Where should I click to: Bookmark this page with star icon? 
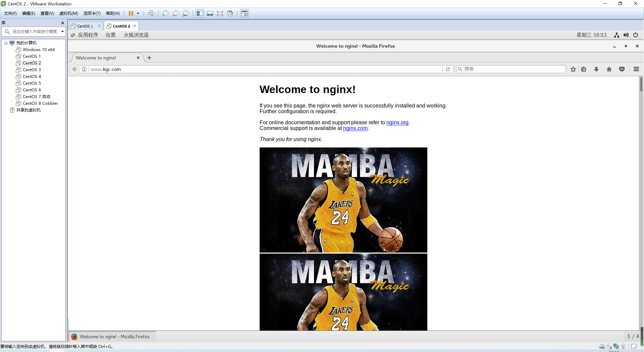click(573, 69)
